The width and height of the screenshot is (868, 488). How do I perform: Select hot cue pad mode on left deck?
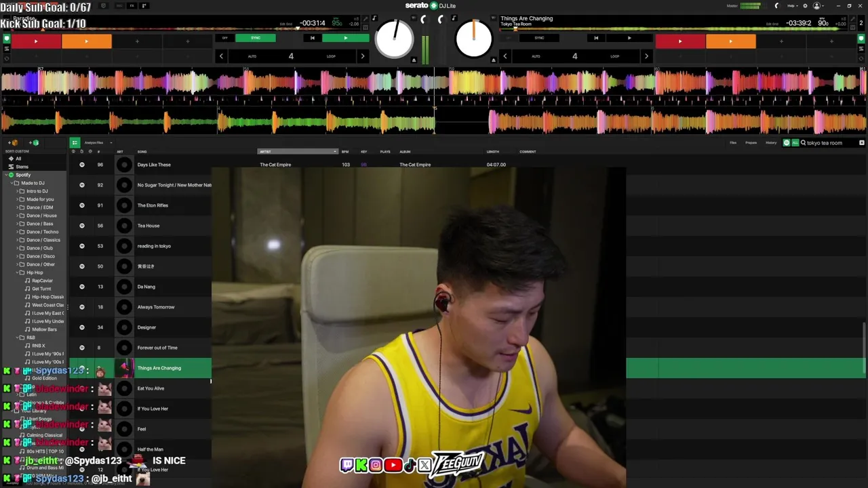[x=7, y=39]
